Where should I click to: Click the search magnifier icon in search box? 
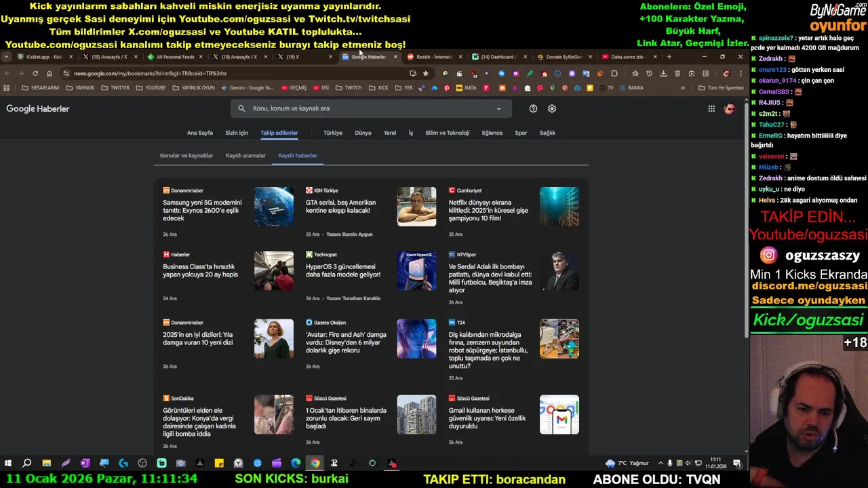[241, 108]
